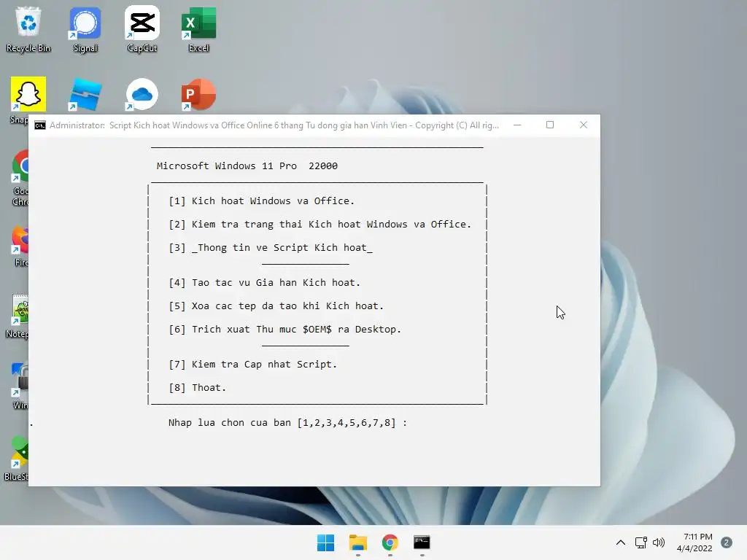Open the clock and date 7:11 PM
The height and width of the screenshot is (560, 747).
(x=694, y=542)
